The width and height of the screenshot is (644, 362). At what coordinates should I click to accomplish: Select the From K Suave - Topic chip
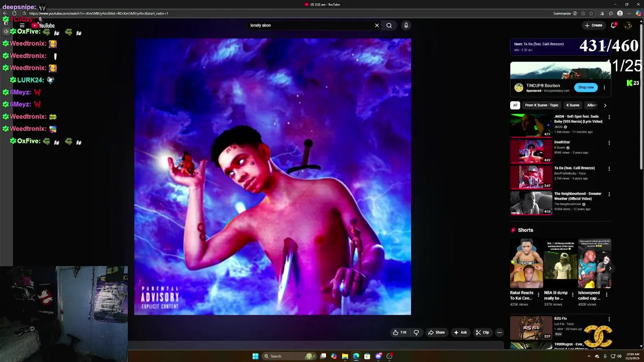pyautogui.click(x=542, y=105)
